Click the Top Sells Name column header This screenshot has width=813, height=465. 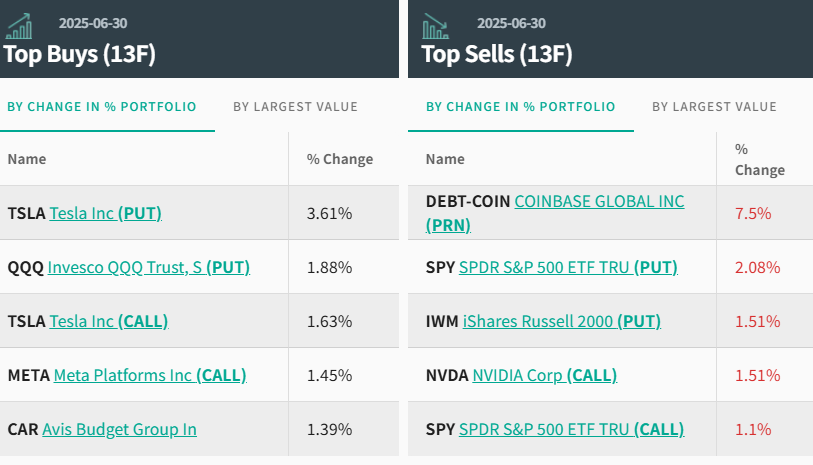point(445,159)
